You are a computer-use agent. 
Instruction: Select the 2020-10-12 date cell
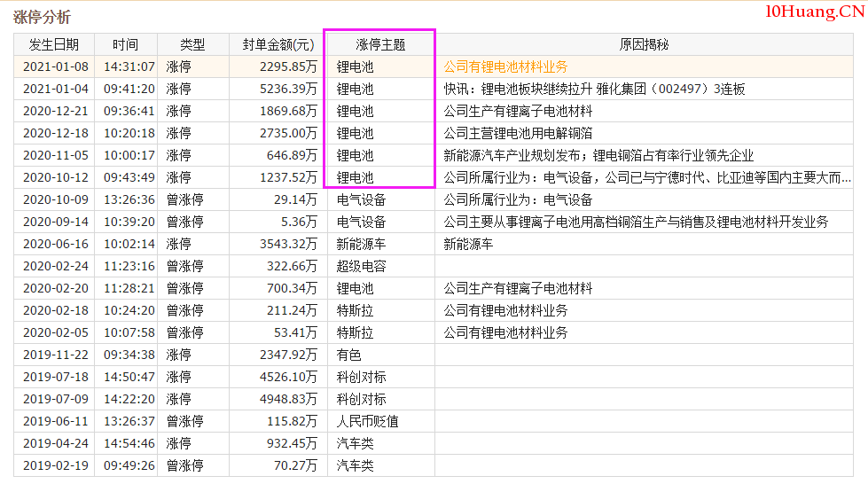click(55, 178)
